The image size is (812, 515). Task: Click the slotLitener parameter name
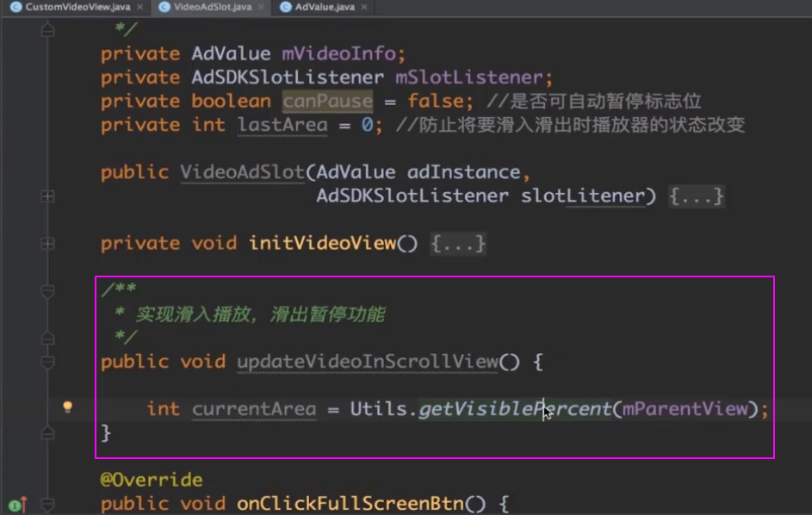(x=583, y=195)
